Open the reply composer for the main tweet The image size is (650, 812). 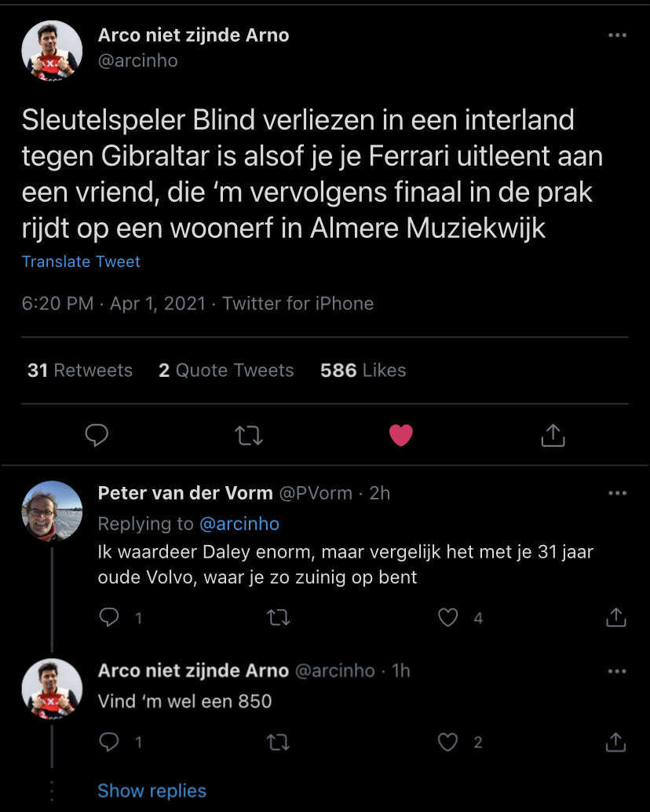[x=97, y=434]
